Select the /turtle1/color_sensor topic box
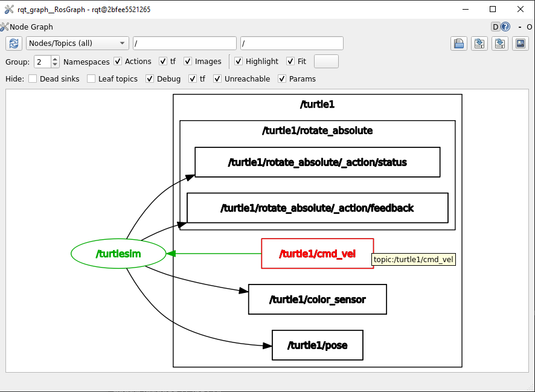This screenshot has height=392, width=535. [317, 299]
